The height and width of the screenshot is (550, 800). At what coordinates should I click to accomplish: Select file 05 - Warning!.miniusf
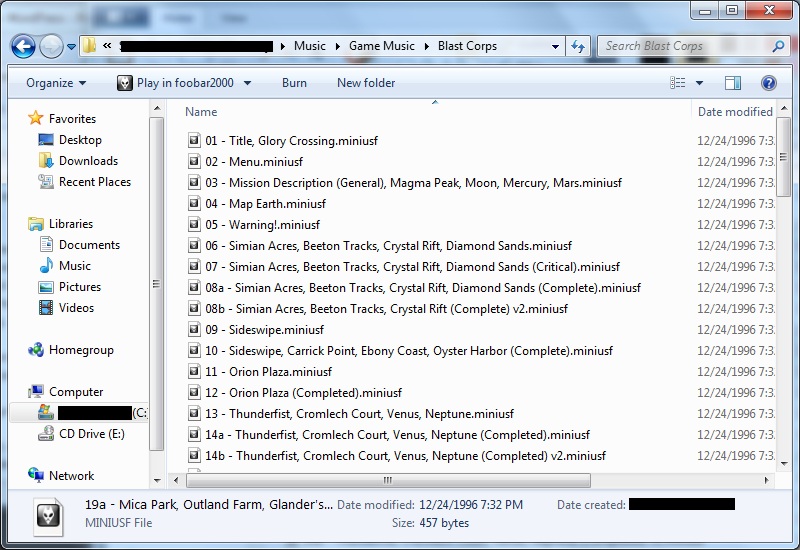(262, 225)
